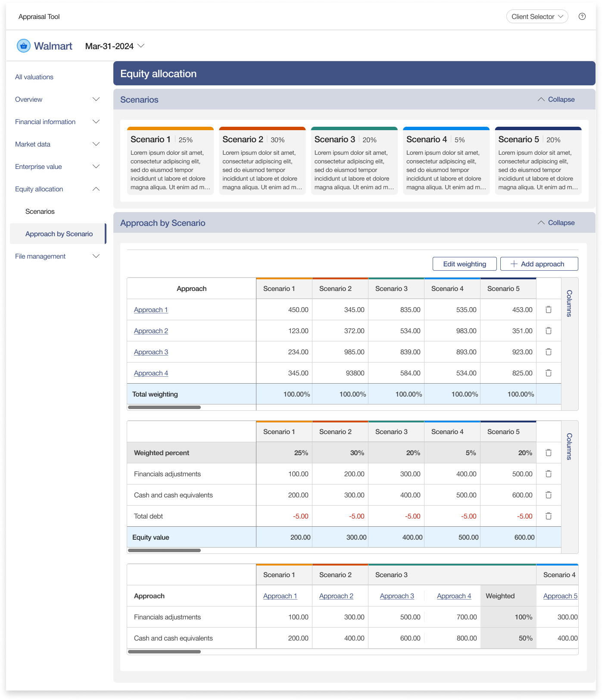
Task: Click the Appraisal Tool title
Action: [39, 16]
